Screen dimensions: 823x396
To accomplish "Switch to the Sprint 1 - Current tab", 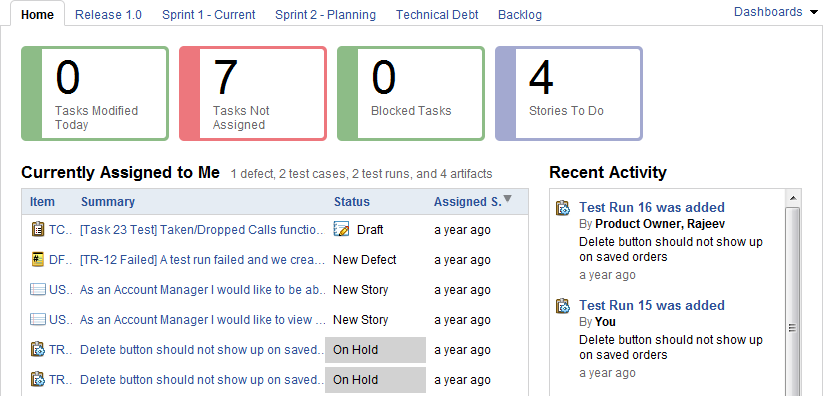I will pyautogui.click(x=209, y=15).
